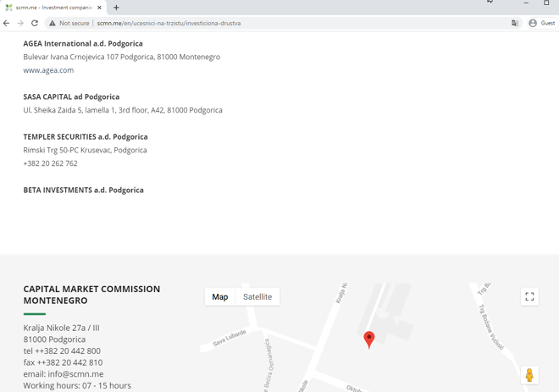Image resolution: width=559 pixels, height=392 pixels.
Task: Switch the map to Satellite view
Action: [x=257, y=297]
